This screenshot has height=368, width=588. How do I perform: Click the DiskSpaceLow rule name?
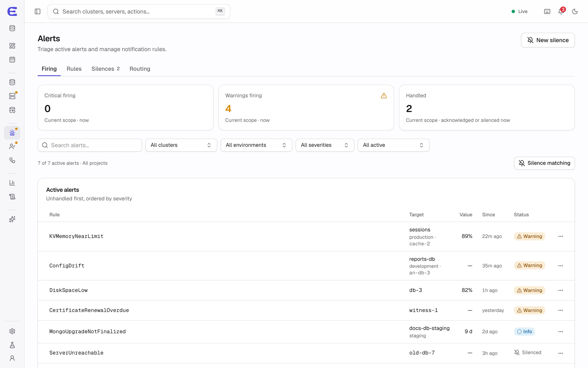tap(69, 290)
